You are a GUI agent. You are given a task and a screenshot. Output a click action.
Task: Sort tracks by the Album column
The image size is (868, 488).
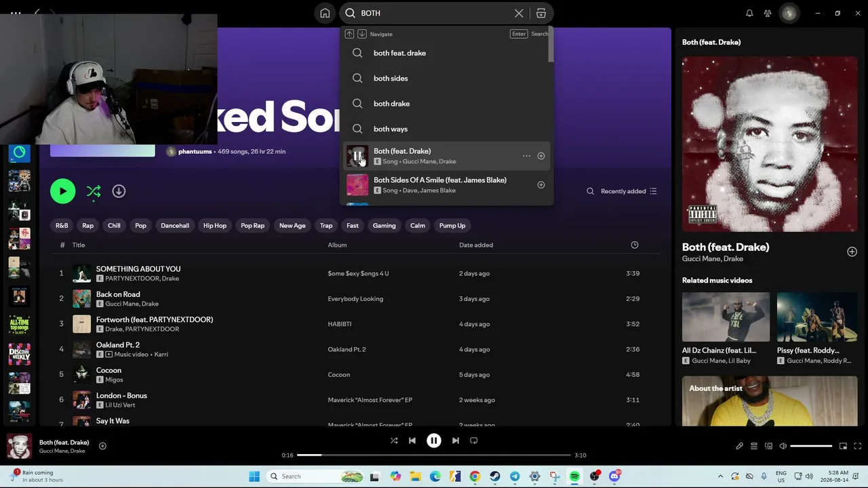(337, 245)
